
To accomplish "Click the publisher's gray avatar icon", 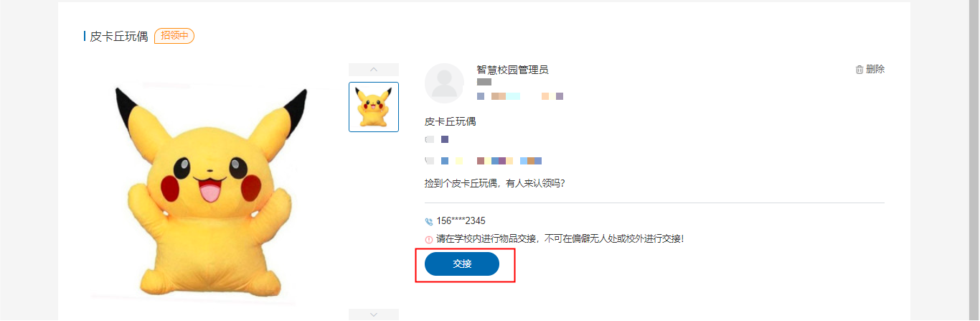I will pyautogui.click(x=445, y=83).
